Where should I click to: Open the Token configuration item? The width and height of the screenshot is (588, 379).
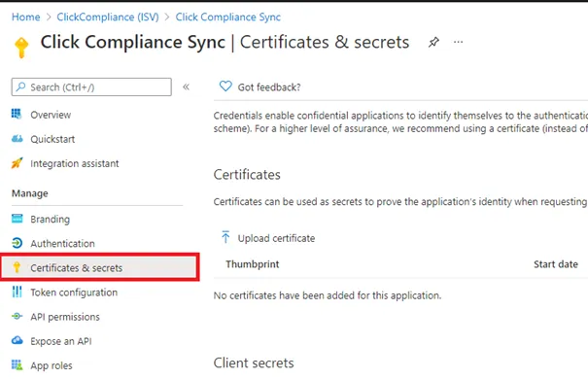[x=74, y=293]
